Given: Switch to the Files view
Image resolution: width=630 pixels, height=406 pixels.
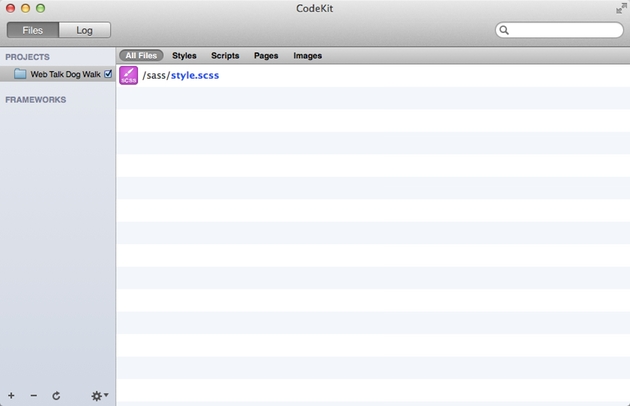Looking at the screenshot, I should tap(33, 30).
